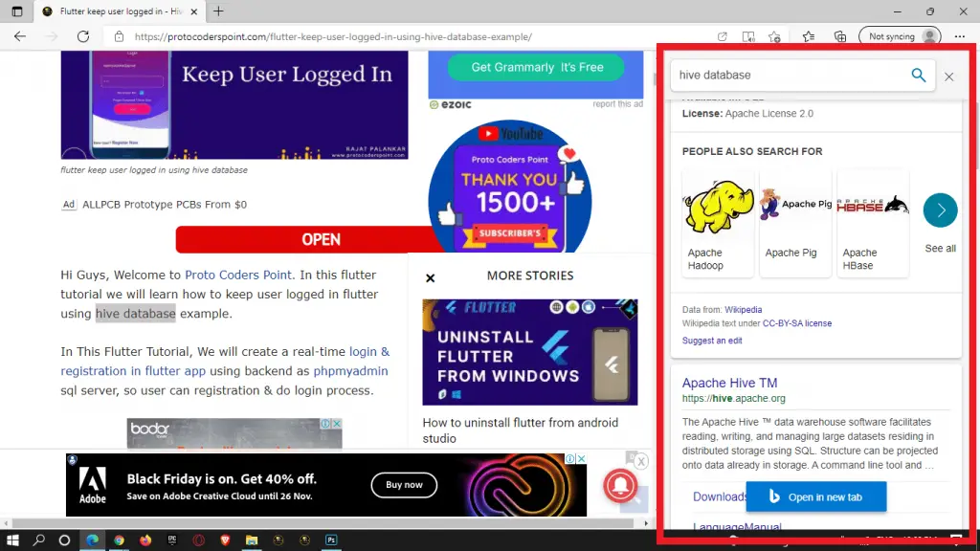Viewport: 980px width, 551px height.
Task: Click the open-in-app icon in address bar
Action: coord(722,36)
